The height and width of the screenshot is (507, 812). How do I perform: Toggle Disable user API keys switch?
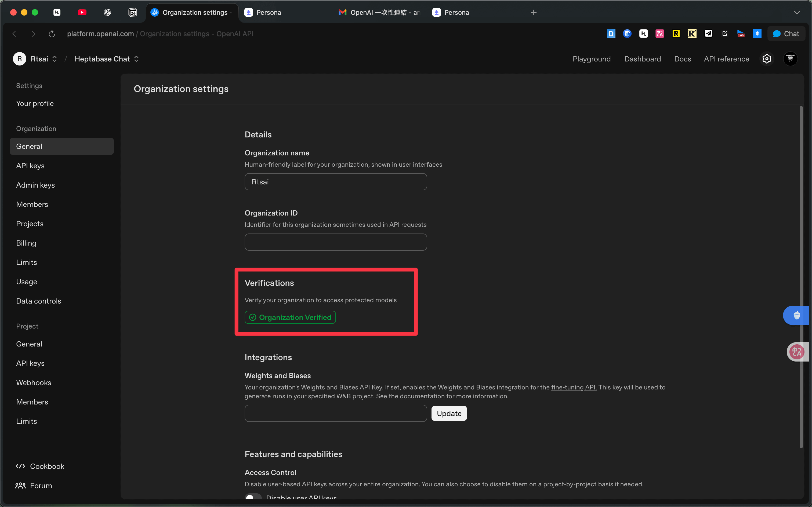(x=253, y=497)
